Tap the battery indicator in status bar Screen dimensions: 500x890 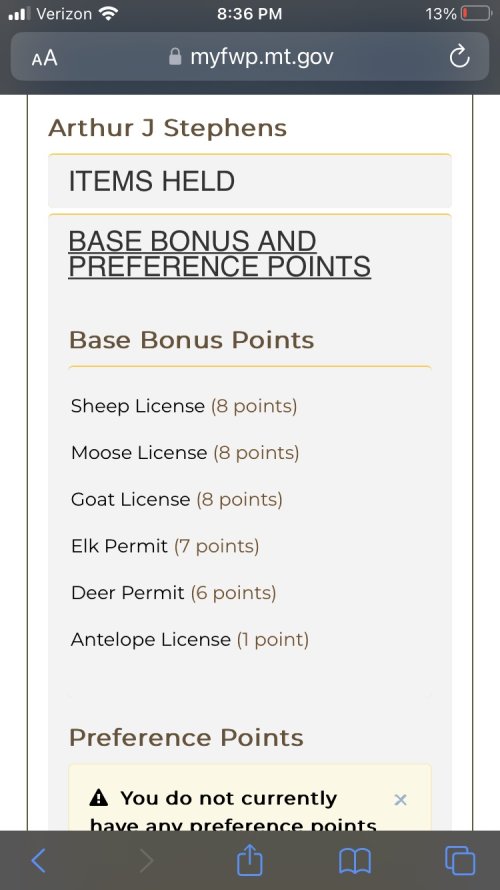point(476,13)
